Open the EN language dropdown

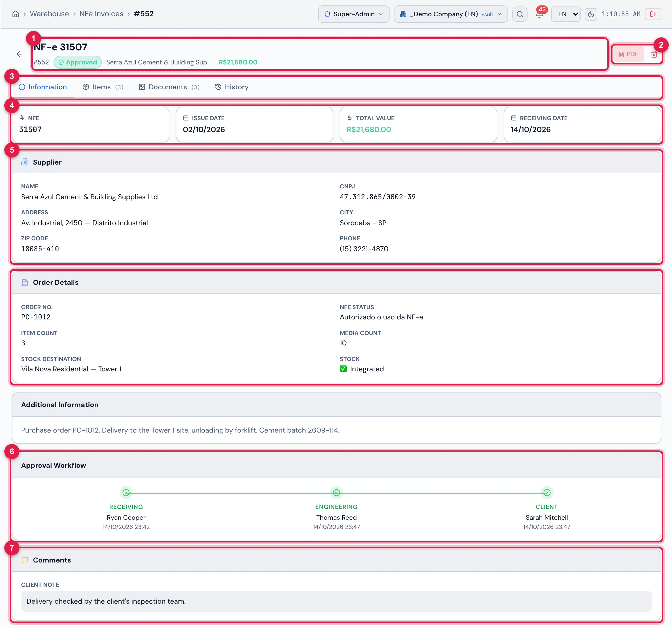point(565,14)
